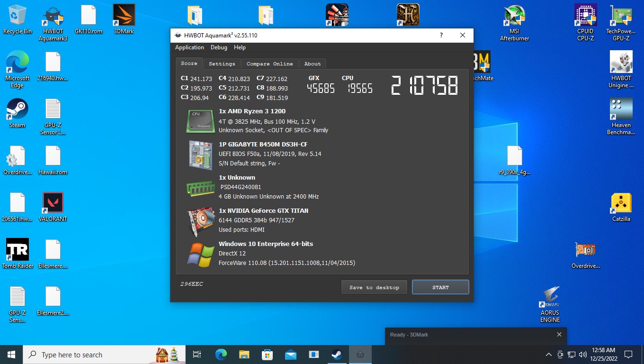Viewport: 644px width, 364px height.
Task: Switch to the Score tab
Action: pos(189,64)
